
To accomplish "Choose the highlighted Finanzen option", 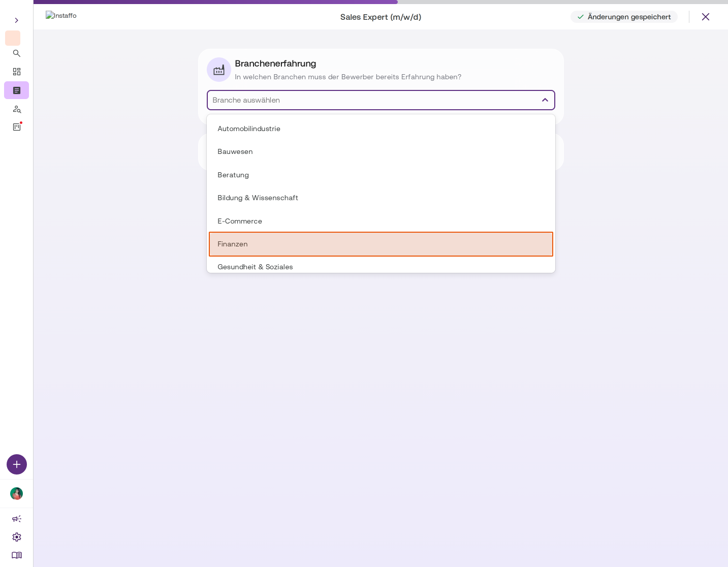I will pyautogui.click(x=381, y=244).
